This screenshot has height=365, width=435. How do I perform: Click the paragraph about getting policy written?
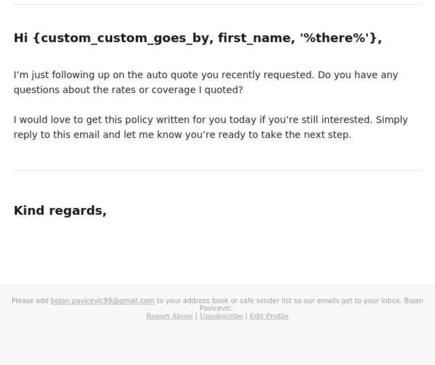pos(211,127)
